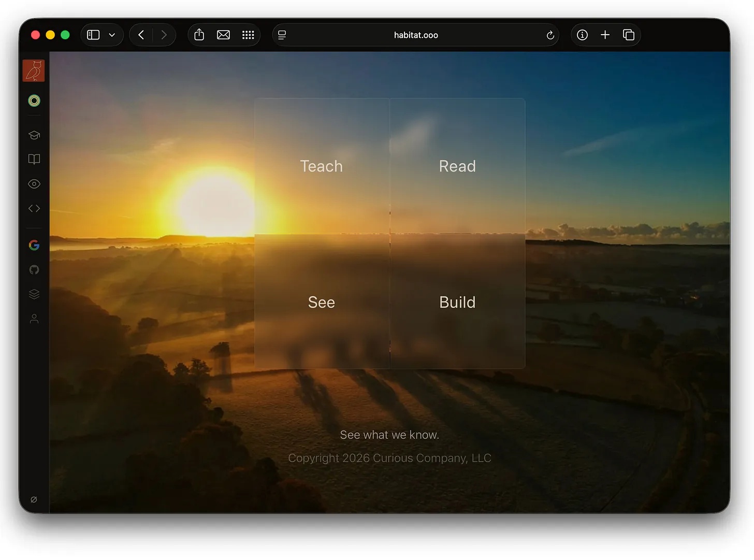Click the stacked layers icon in sidebar

point(34,294)
